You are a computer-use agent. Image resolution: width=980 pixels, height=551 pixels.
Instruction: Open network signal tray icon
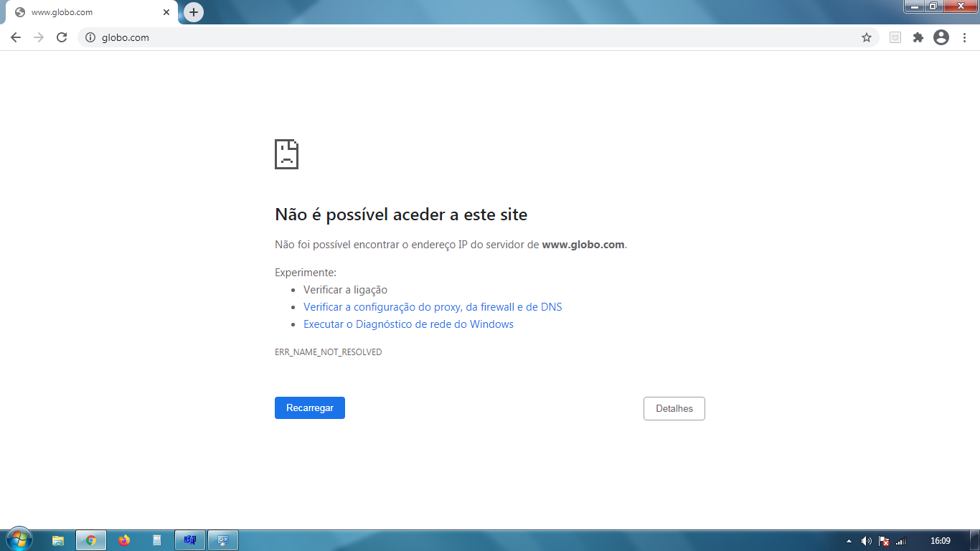902,541
